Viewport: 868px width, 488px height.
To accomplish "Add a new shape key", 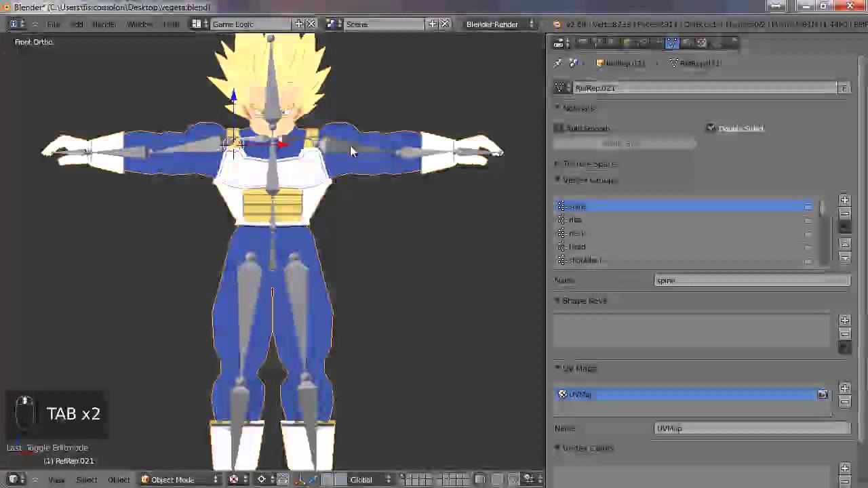I will click(844, 320).
